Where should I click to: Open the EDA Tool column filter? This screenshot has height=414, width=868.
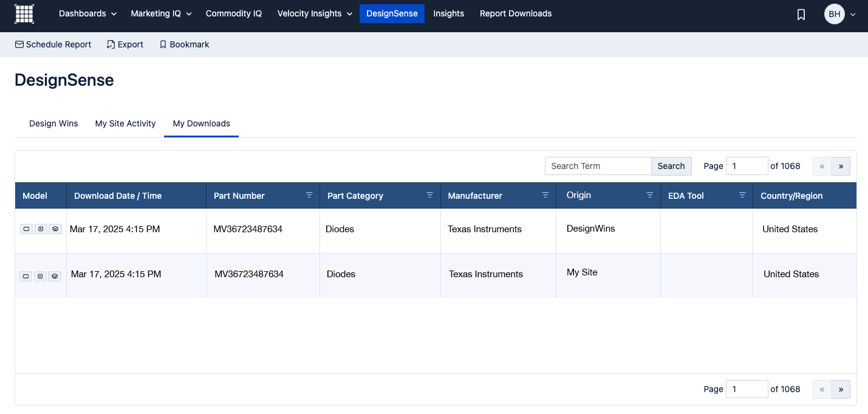click(x=742, y=195)
